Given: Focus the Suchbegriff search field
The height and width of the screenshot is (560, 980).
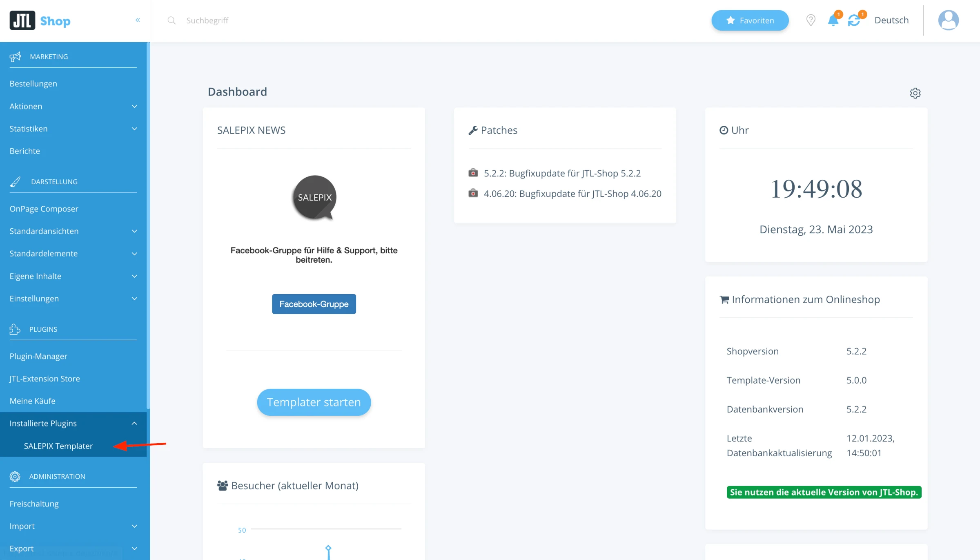Looking at the screenshot, I should [207, 20].
